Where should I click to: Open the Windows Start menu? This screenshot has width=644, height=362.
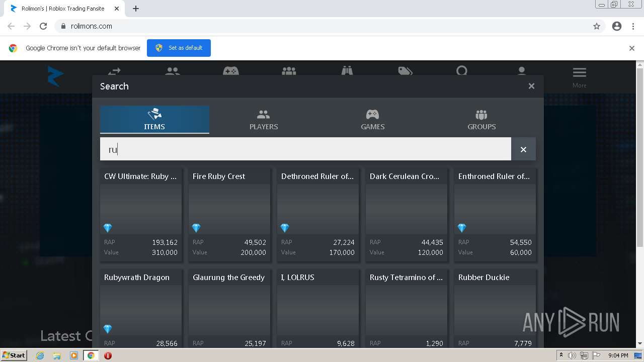pos(14,355)
